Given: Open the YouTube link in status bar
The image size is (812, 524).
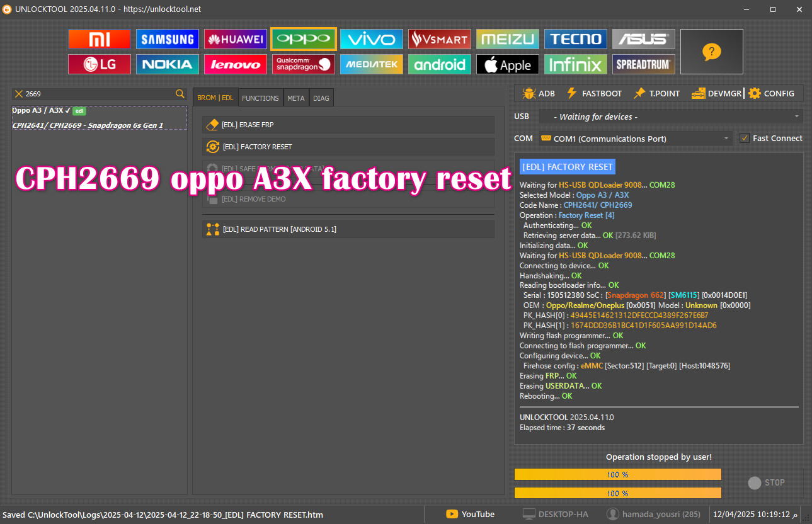Looking at the screenshot, I should point(470,514).
